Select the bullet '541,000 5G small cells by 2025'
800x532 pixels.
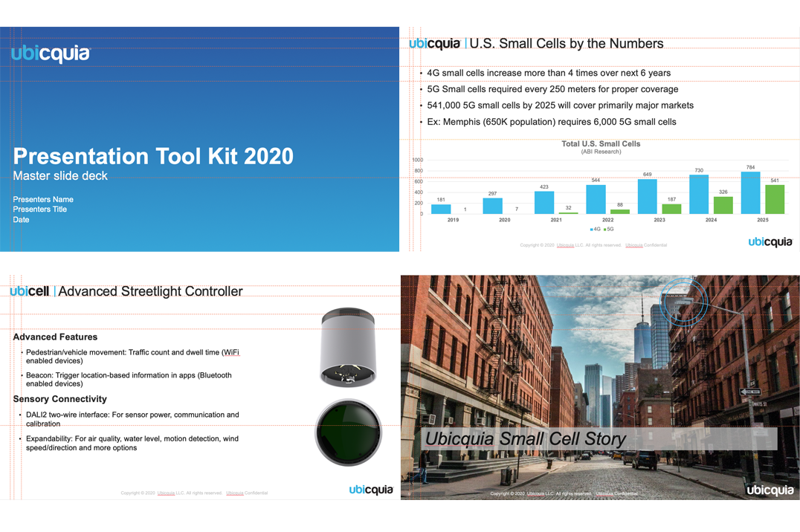560,106
